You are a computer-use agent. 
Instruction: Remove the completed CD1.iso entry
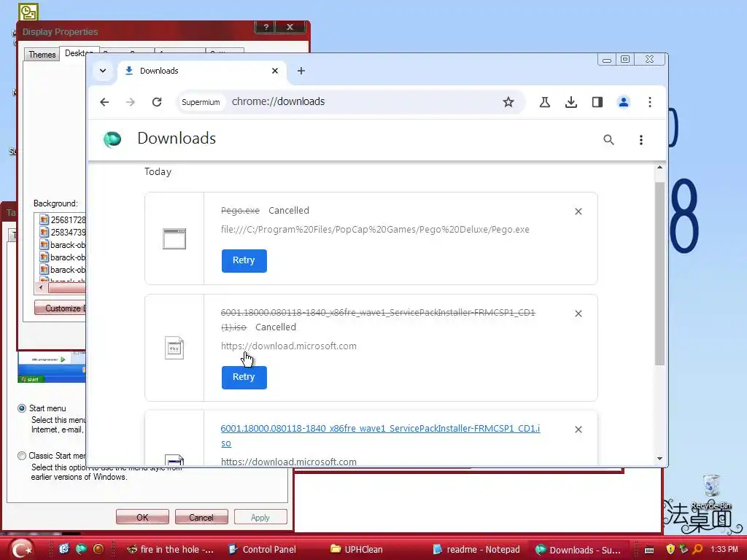coord(578,429)
